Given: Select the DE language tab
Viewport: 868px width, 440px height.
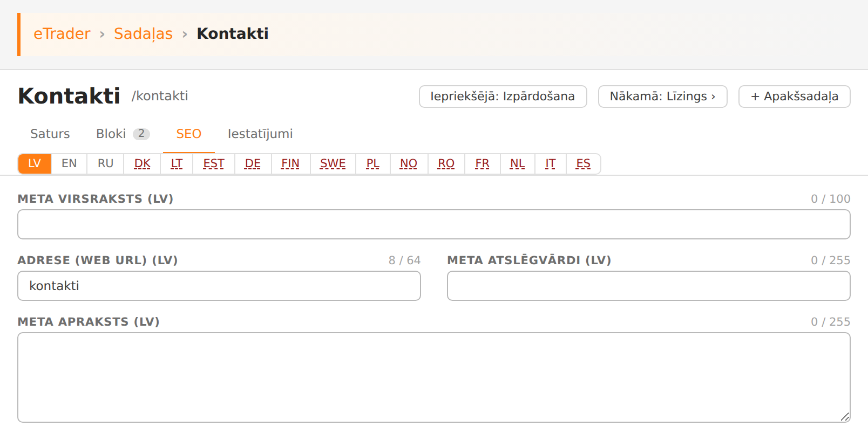Looking at the screenshot, I should (253, 163).
